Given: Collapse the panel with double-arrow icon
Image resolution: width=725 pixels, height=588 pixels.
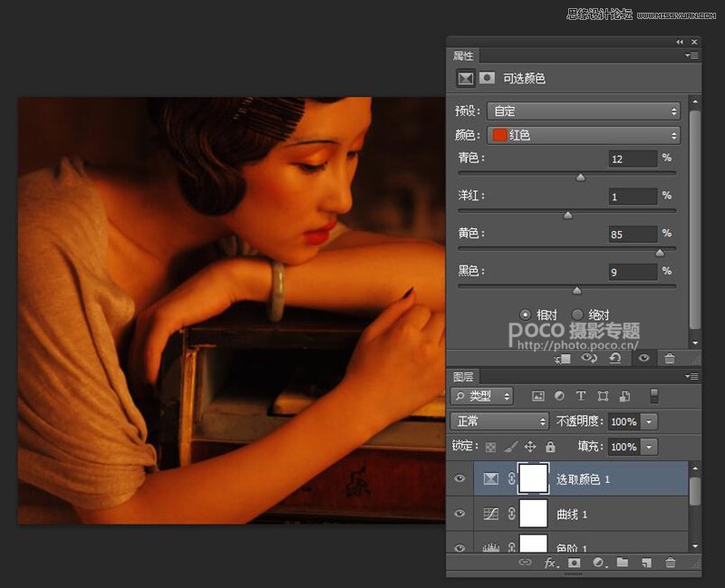Looking at the screenshot, I should point(679,42).
